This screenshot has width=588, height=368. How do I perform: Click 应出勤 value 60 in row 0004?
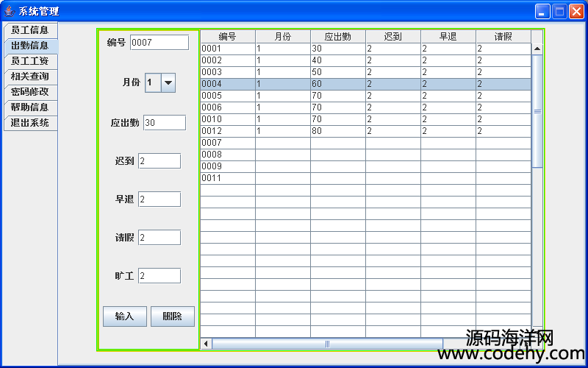click(x=338, y=84)
